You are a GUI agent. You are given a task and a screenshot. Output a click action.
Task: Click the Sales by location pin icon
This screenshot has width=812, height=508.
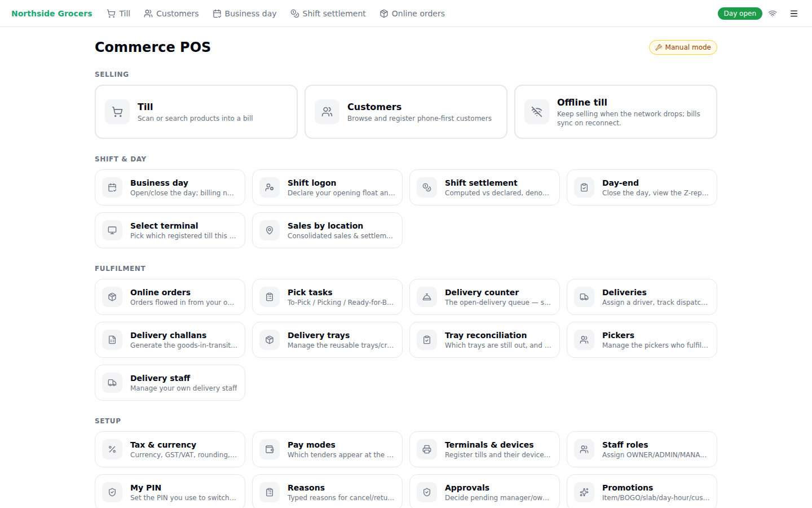(x=270, y=230)
